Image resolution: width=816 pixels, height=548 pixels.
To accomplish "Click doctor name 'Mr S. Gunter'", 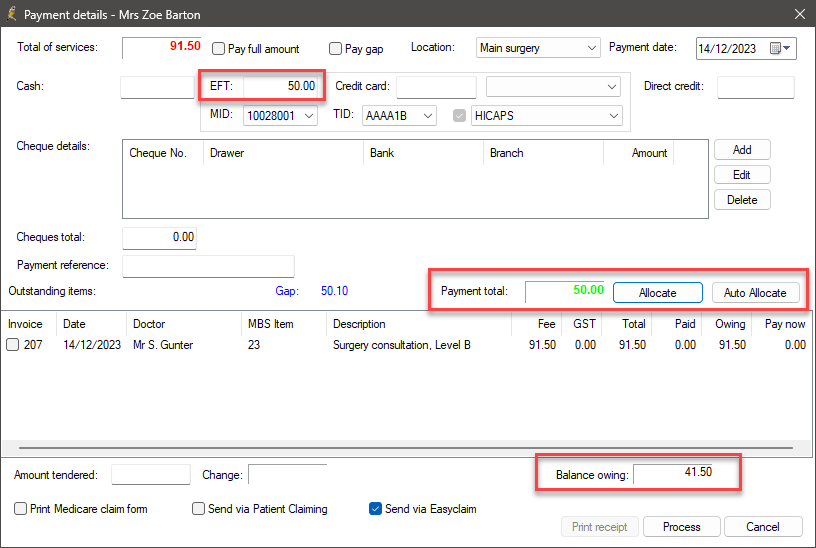I will [163, 345].
